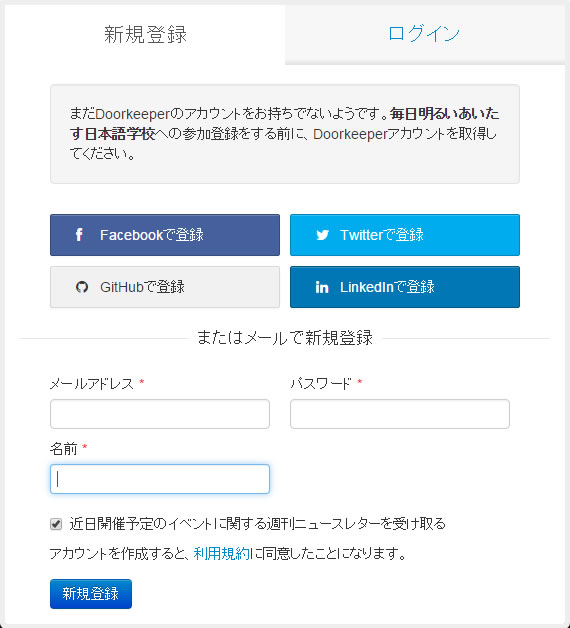Click the LinkedIn 'in' logo icon
570x628 pixels.
[322, 287]
